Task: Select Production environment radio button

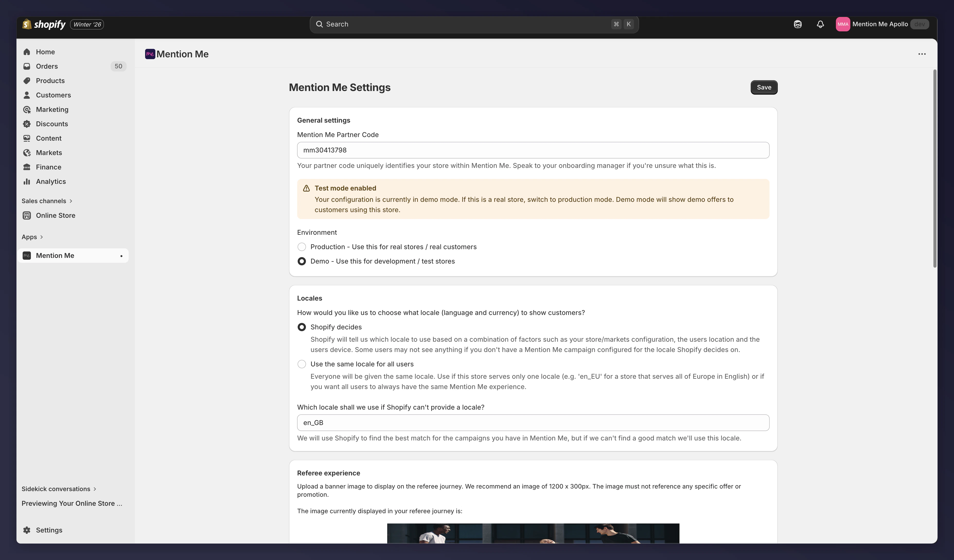Action: [x=302, y=247]
